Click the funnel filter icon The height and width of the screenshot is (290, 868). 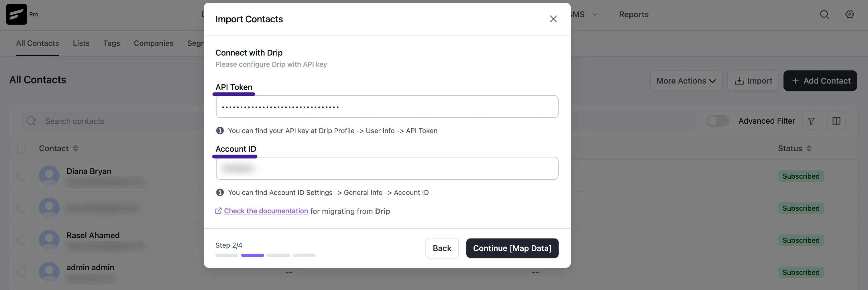click(x=811, y=121)
